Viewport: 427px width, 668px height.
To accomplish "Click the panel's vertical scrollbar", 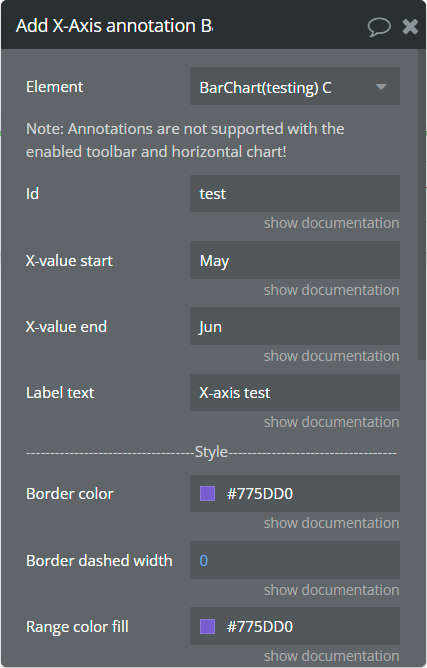I will pyautogui.click(x=421, y=204).
